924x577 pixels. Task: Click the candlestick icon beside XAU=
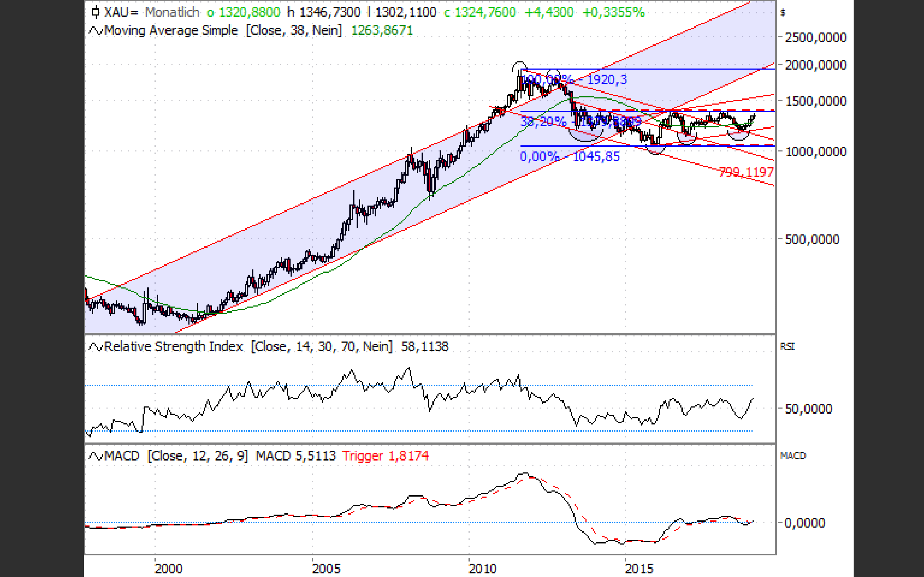click(95, 12)
